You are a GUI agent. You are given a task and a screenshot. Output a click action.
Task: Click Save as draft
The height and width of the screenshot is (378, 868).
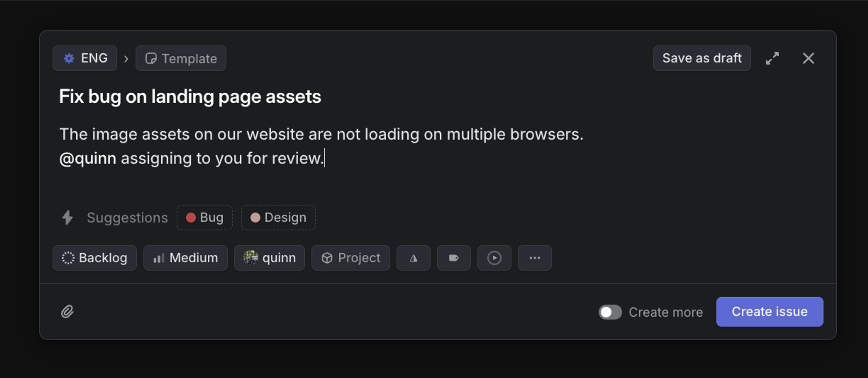click(702, 58)
